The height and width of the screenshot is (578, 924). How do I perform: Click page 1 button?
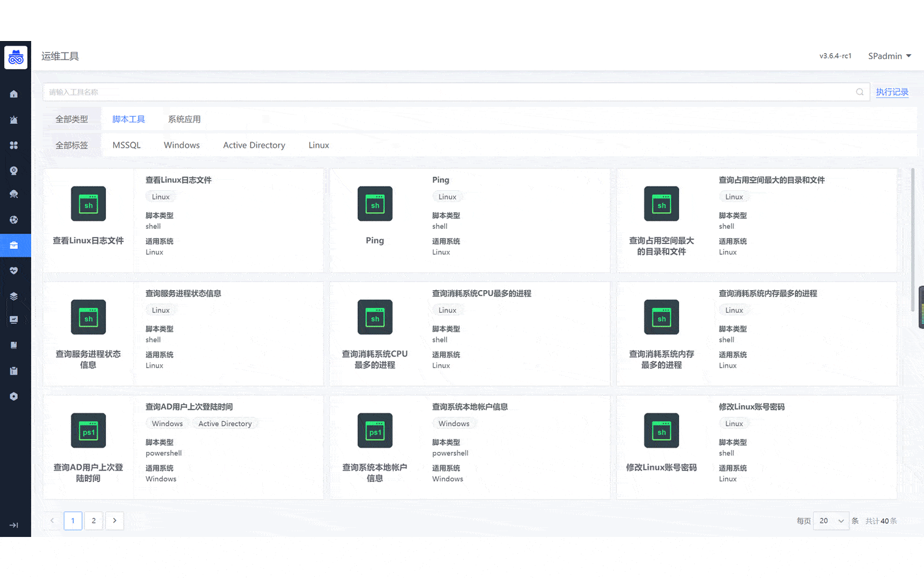click(73, 521)
